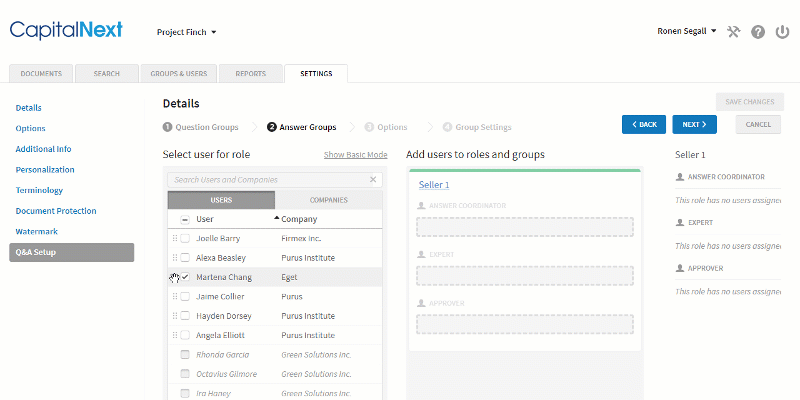This screenshot has height=400, width=800.
Task: Switch to the Search tab
Action: click(107, 73)
